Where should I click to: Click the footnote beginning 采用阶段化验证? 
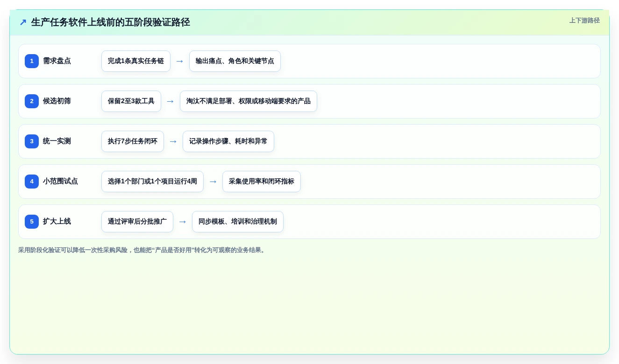point(142,250)
